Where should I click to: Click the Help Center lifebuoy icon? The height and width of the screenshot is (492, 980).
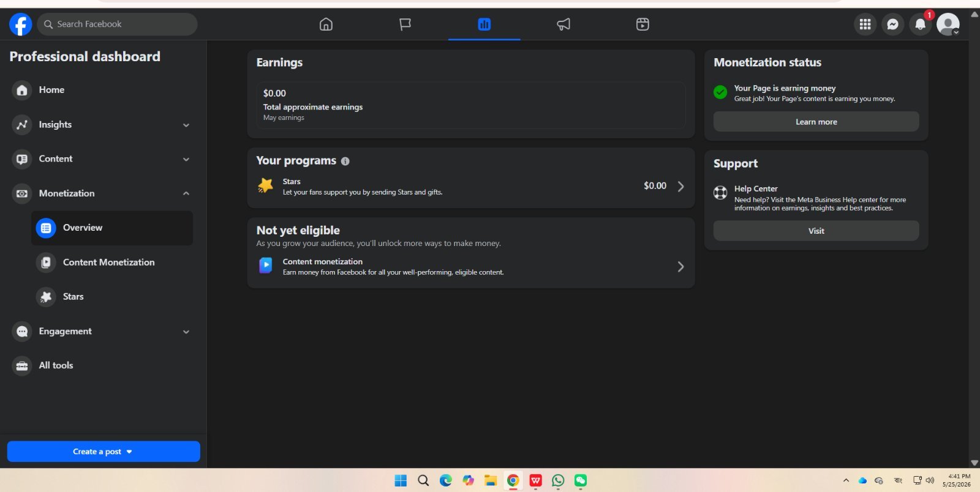[x=720, y=193]
